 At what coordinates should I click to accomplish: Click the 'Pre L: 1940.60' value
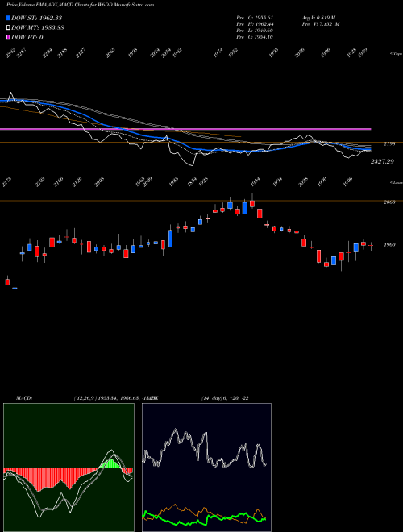(x=255, y=31)
